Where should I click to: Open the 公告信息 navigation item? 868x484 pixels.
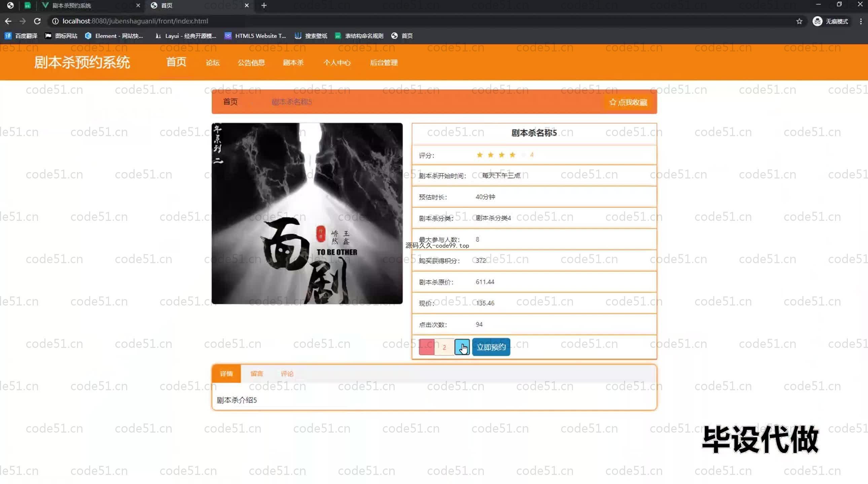click(251, 63)
